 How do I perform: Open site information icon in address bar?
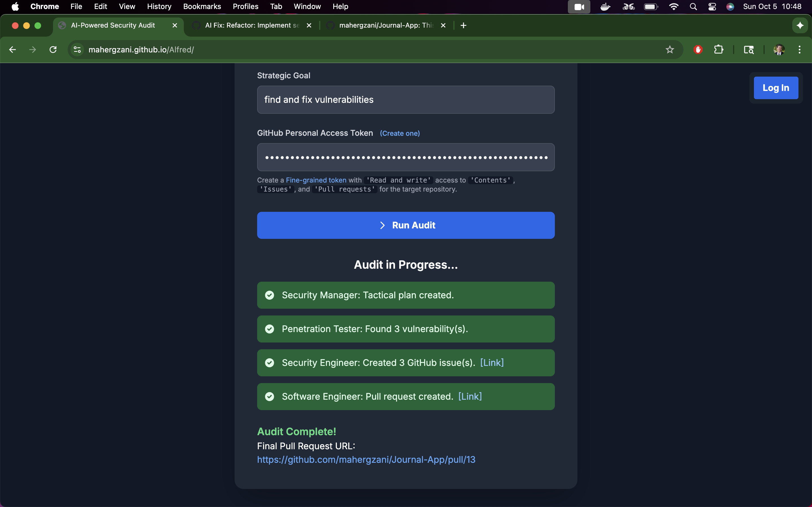coord(77,50)
